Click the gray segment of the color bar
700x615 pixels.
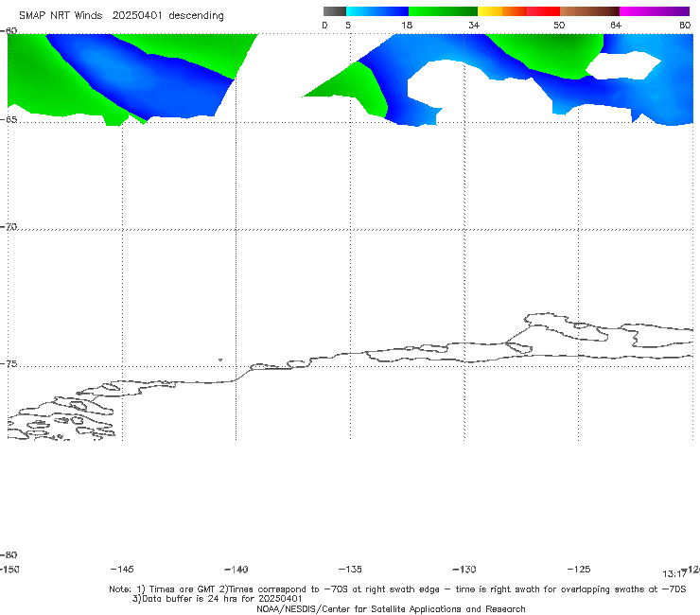(335, 11)
